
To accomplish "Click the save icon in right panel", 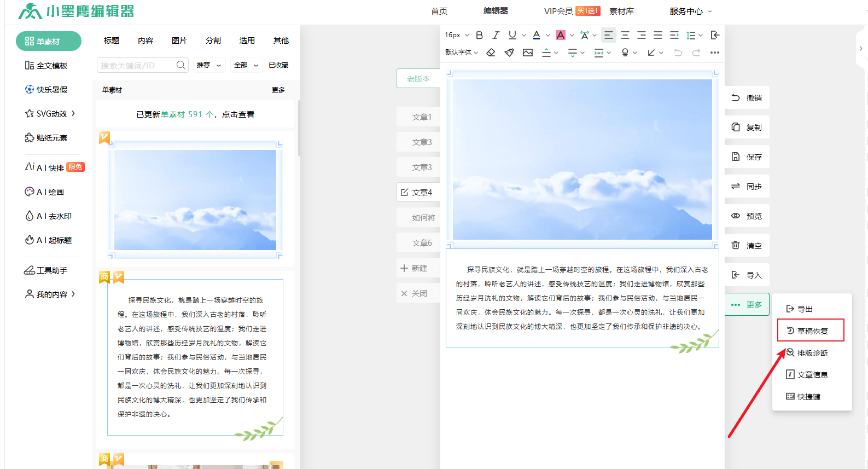I will click(x=736, y=157).
